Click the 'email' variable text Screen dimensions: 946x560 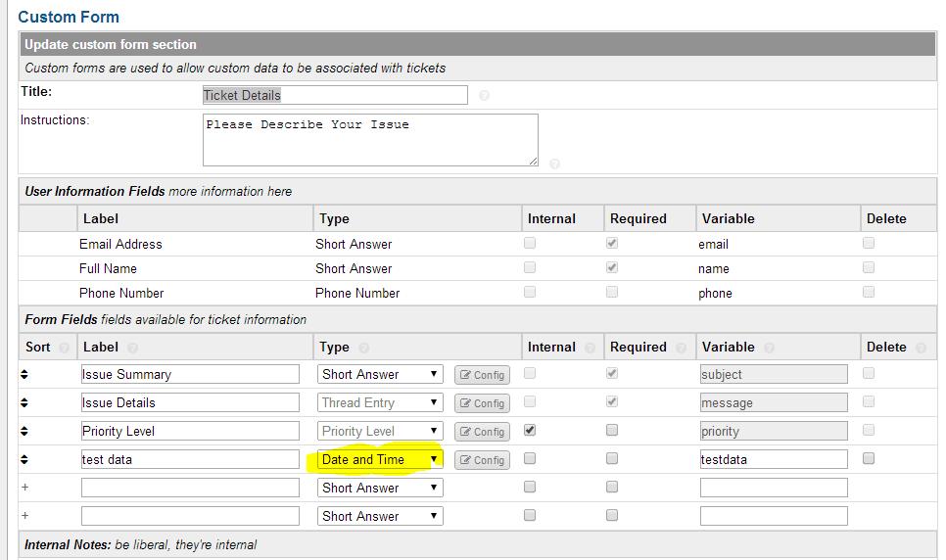coord(713,245)
